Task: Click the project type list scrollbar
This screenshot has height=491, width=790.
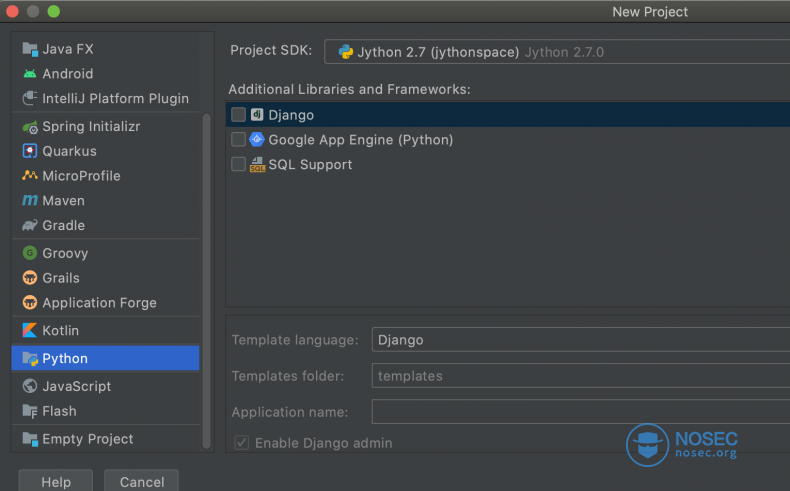Action: click(207, 280)
